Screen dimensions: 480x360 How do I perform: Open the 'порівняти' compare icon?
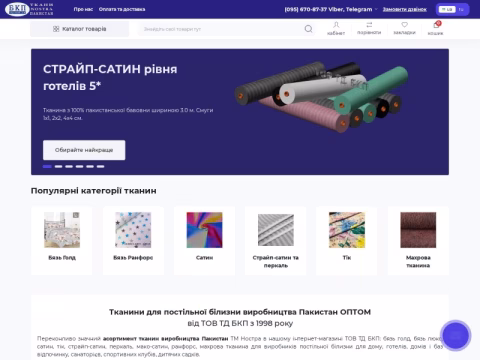tap(369, 28)
